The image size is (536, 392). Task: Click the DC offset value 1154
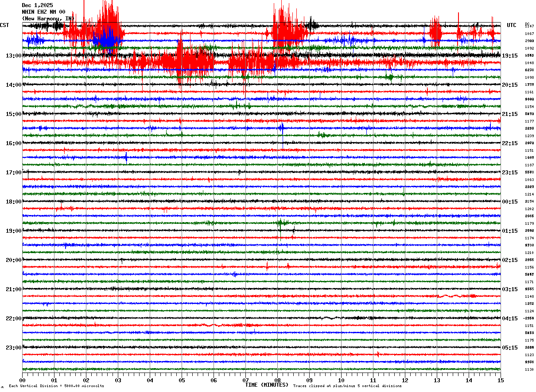tap(529, 107)
